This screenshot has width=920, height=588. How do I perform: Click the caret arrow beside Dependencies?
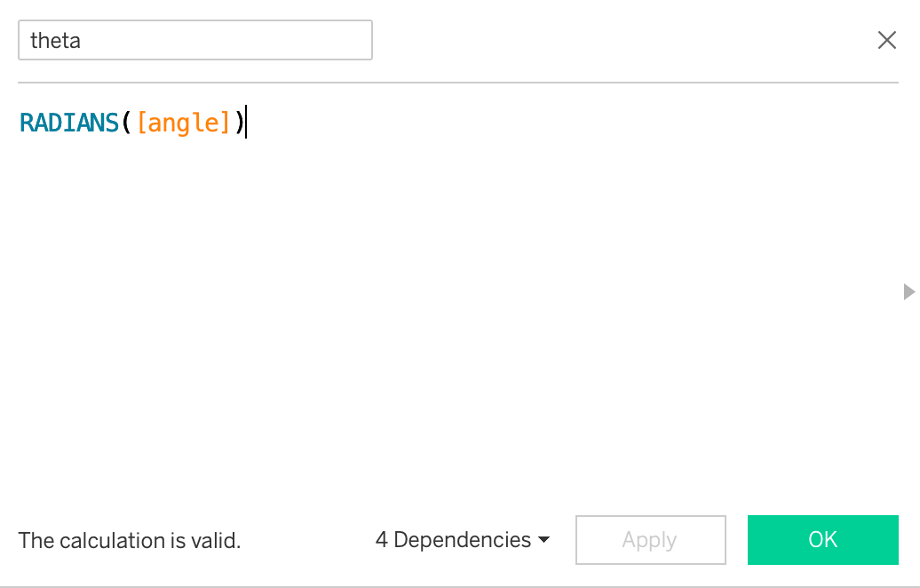[x=543, y=540]
